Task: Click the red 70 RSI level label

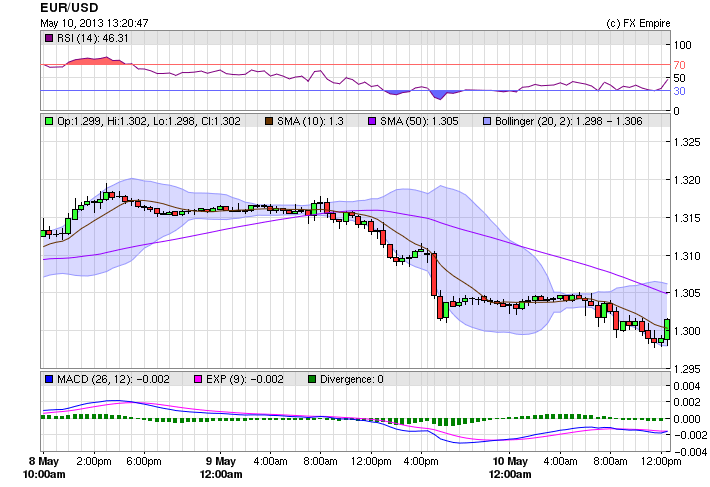Action: (x=679, y=65)
